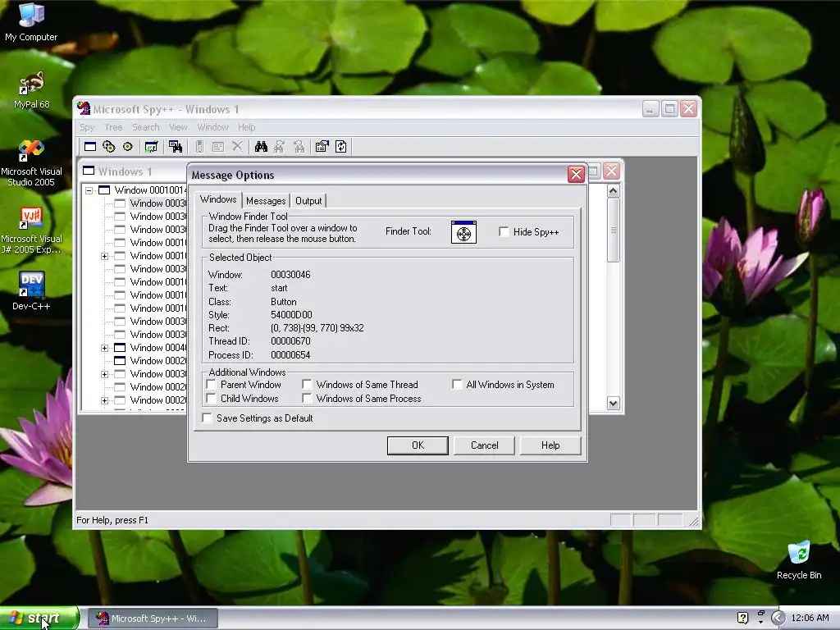Open the View menu
840x630 pixels.
pyautogui.click(x=178, y=127)
